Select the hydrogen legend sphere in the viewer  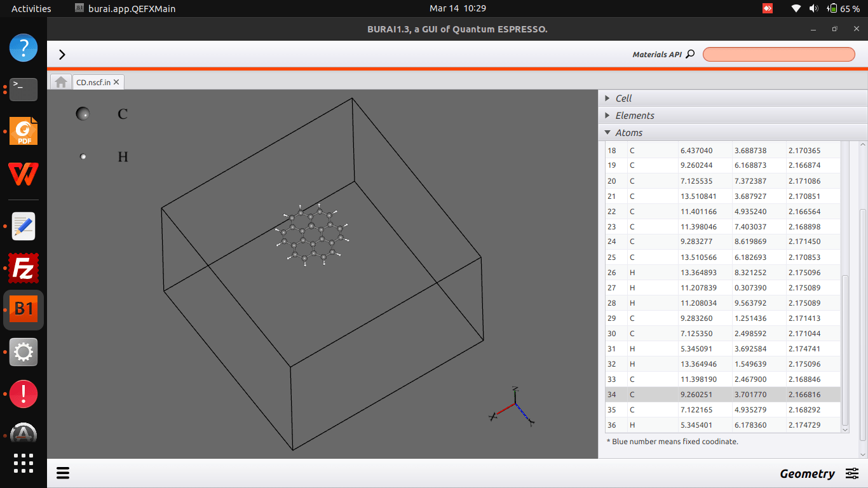tap(83, 156)
